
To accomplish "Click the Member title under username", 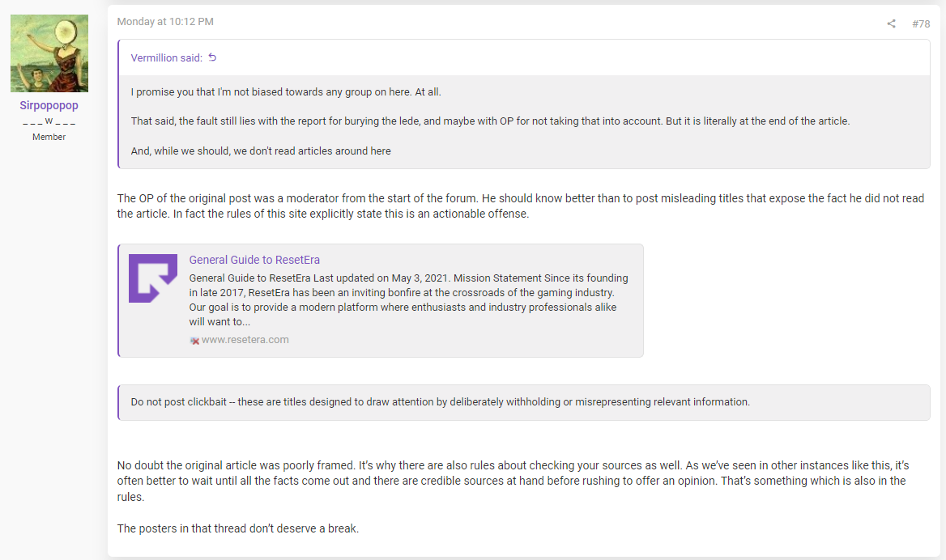I will (49, 137).
